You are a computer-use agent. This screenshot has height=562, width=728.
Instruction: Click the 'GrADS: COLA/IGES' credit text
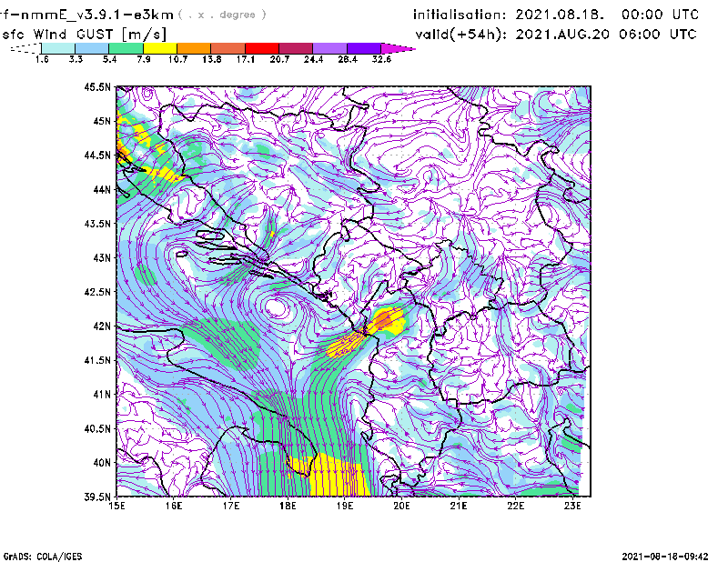(43, 557)
